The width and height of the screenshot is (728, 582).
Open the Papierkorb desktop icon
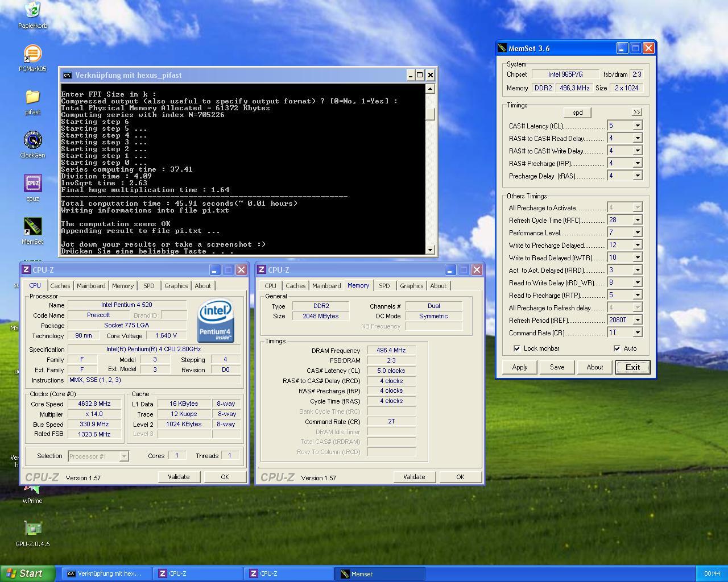tap(32, 15)
